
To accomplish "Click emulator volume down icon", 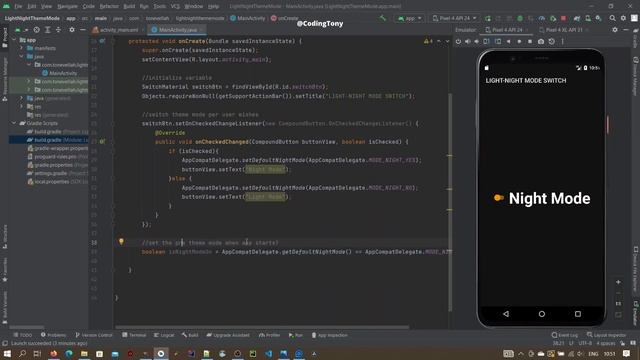I will [x=477, y=41].
